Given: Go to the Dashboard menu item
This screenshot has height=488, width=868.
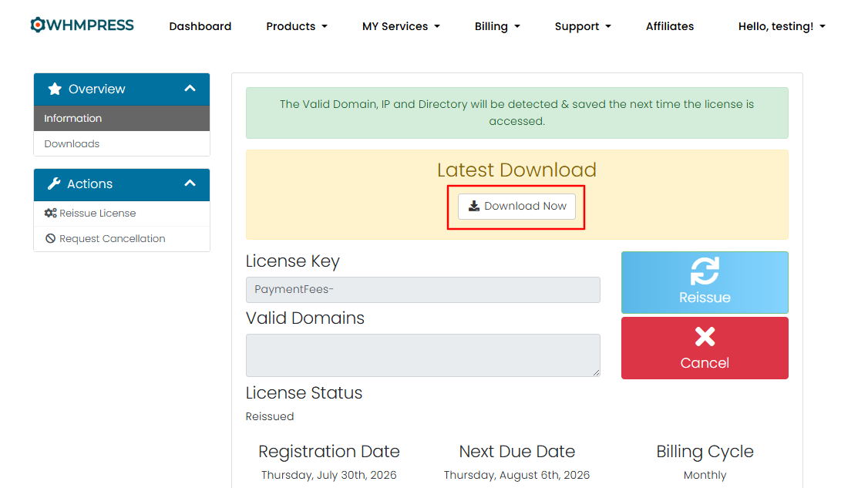Looking at the screenshot, I should (x=200, y=26).
